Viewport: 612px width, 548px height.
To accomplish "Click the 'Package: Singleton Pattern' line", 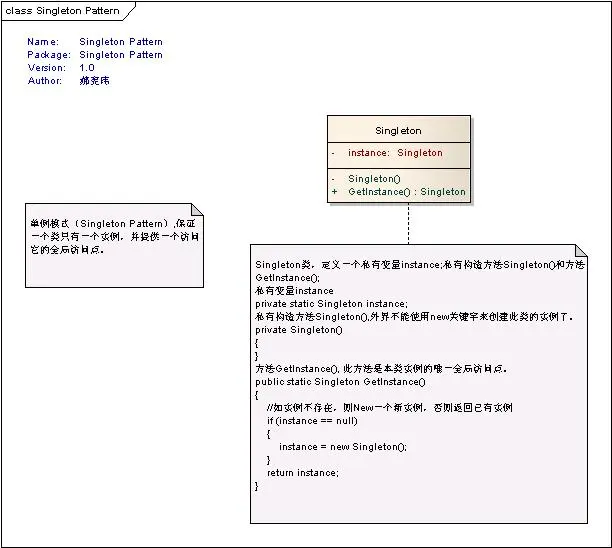I will coord(95,55).
